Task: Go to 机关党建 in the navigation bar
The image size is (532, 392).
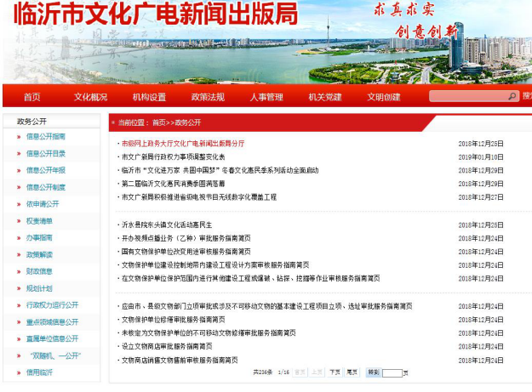Action: tap(325, 97)
